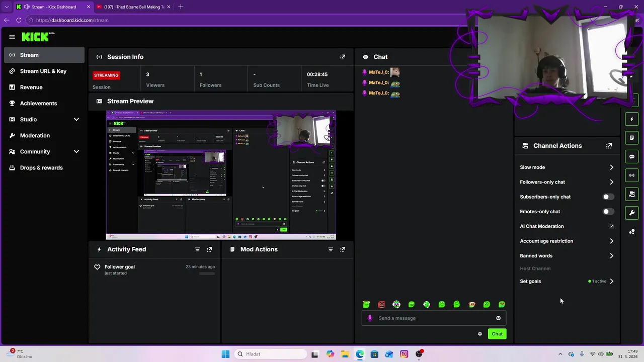Click the wrench icon in right sidebar
Image resolution: width=644 pixels, height=362 pixels.
pyautogui.click(x=632, y=213)
